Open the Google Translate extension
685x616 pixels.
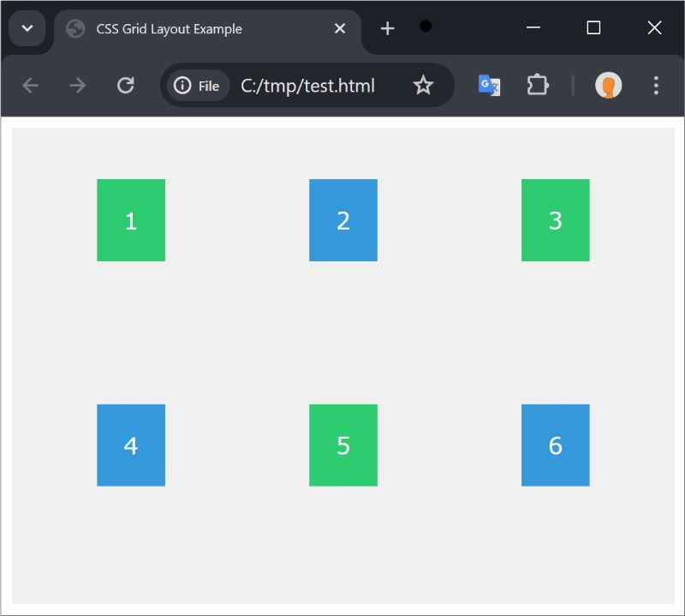pos(489,86)
